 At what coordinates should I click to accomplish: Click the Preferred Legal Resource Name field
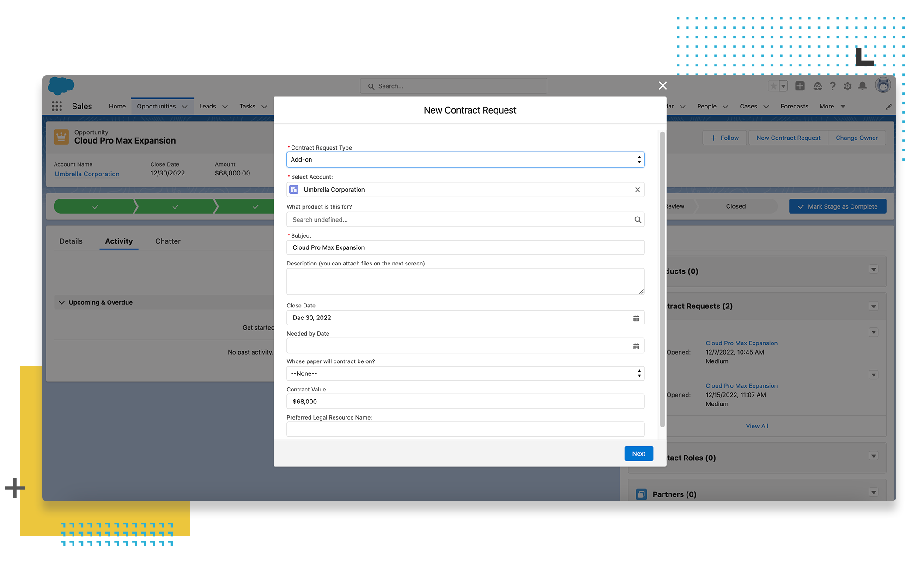(465, 430)
